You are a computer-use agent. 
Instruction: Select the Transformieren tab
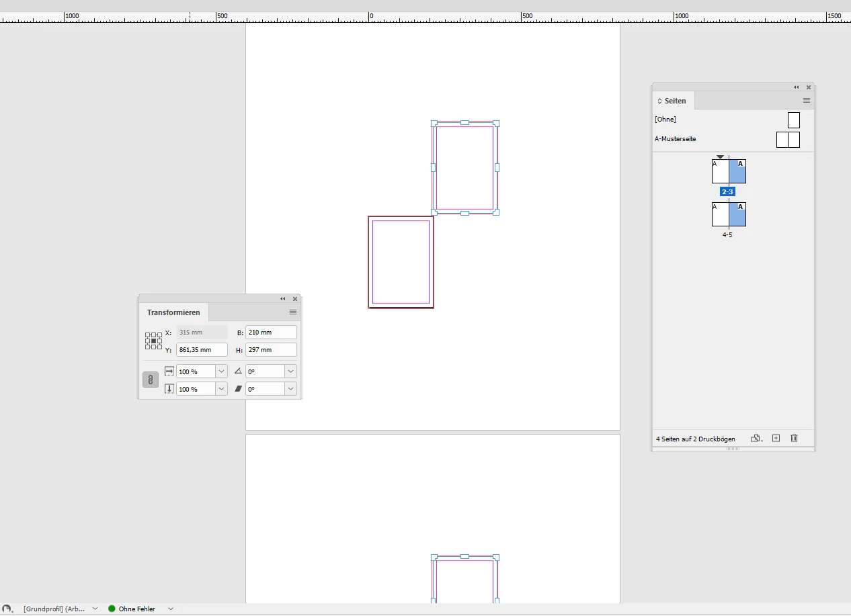173,312
